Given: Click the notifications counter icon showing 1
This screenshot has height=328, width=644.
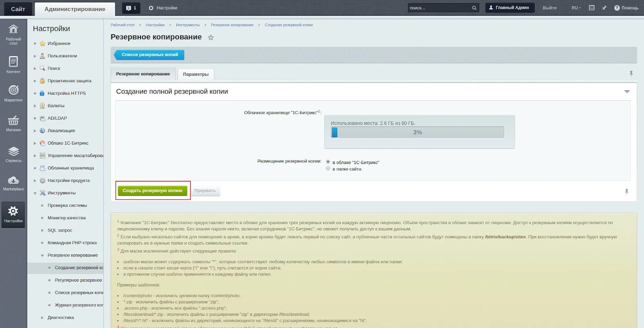Looking at the screenshot, I should 131,8.
